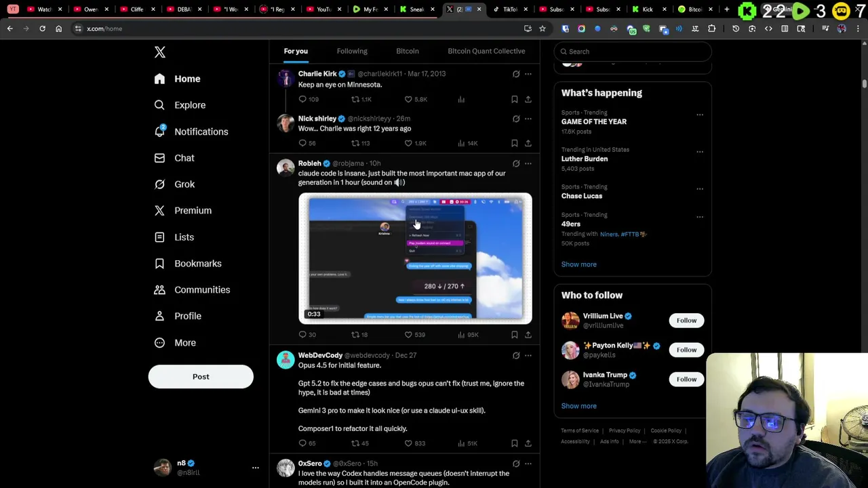Open the Terms of Service link
The image size is (868, 488).
coord(580,430)
